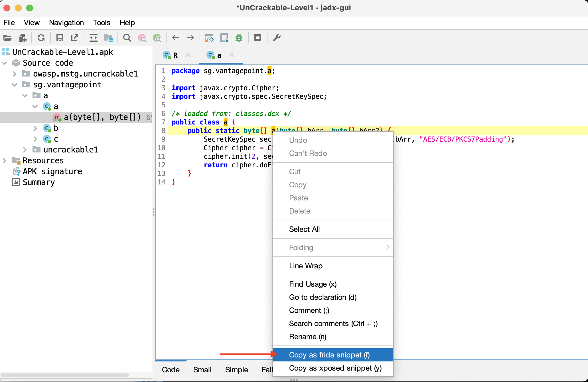The width and height of the screenshot is (588, 382).
Task: Click the log viewer icon
Action: click(258, 38)
